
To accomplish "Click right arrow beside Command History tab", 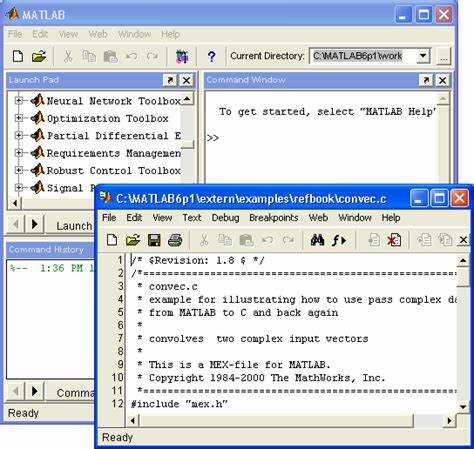I will click(x=34, y=391).
